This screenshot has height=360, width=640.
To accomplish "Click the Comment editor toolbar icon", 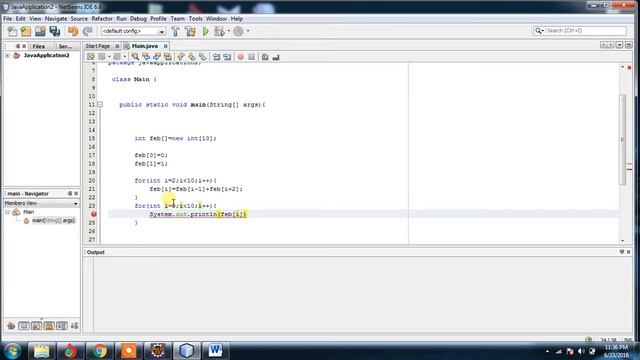I will click(265, 57).
